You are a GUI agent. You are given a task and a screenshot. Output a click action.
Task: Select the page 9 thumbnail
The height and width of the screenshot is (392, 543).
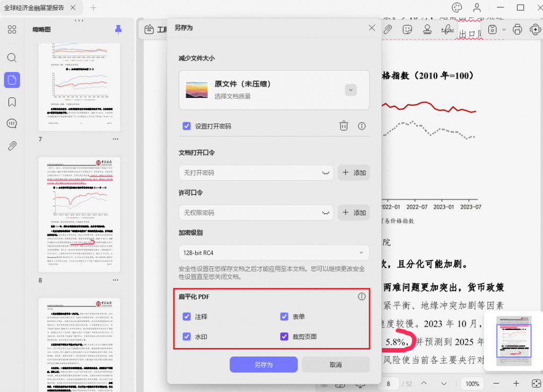tap(80, 345)
